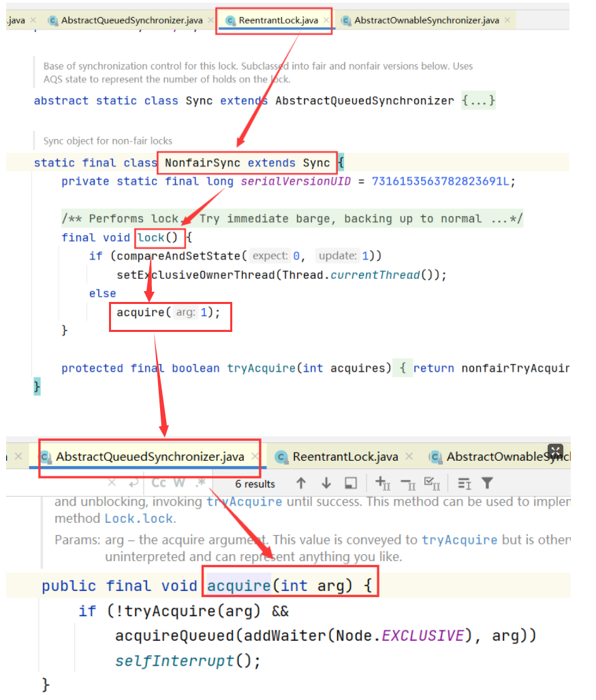The image size is (596, 700).
Task: Jump to next search occurrence arrow
Action: pos(326,483)
